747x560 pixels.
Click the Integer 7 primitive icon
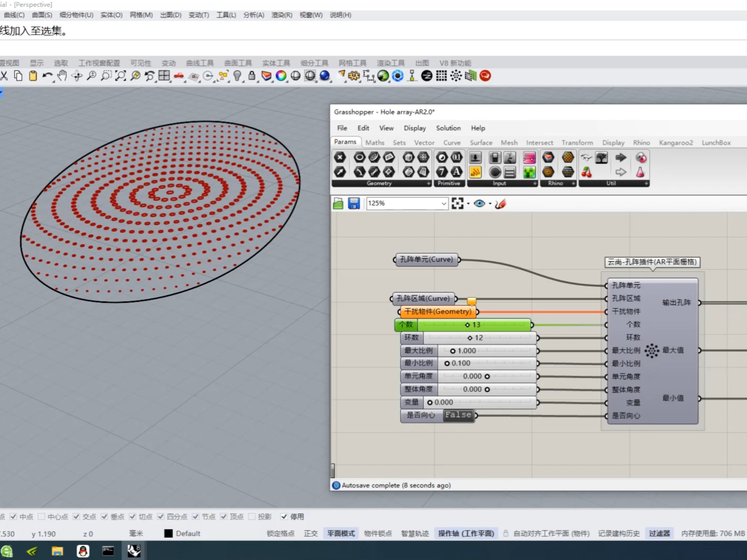click(442, 172)
